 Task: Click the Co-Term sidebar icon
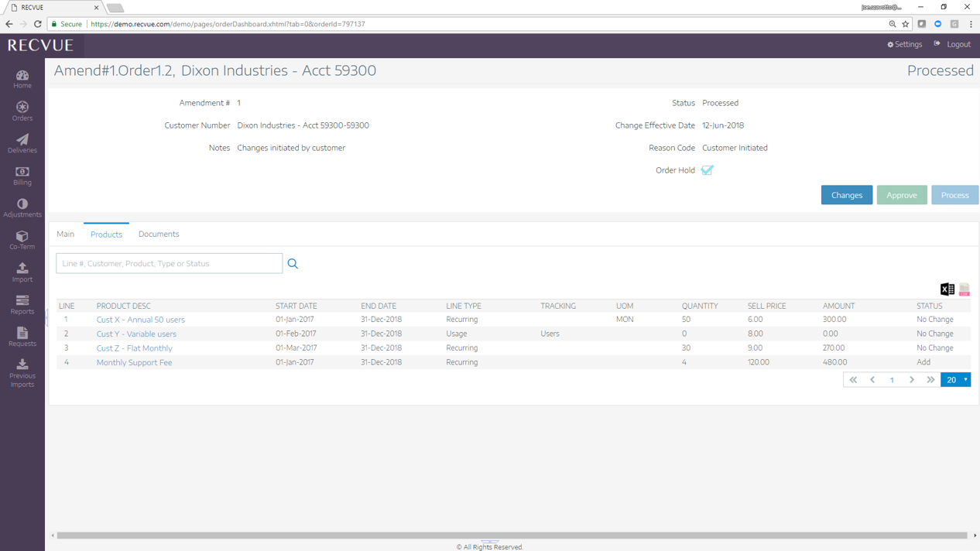click(22, 241)
